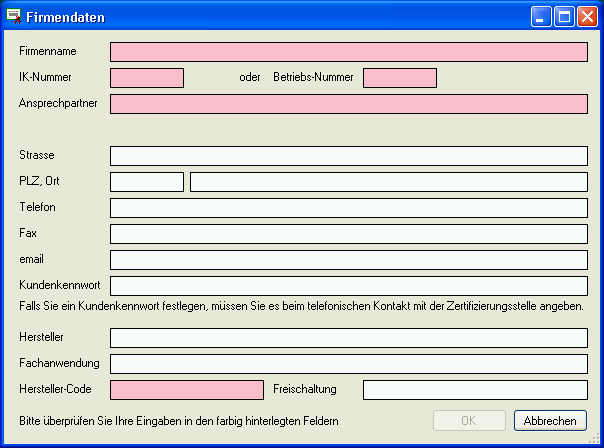
Task: Click the Freischaltung input field
Action: (x=475, y=390)
